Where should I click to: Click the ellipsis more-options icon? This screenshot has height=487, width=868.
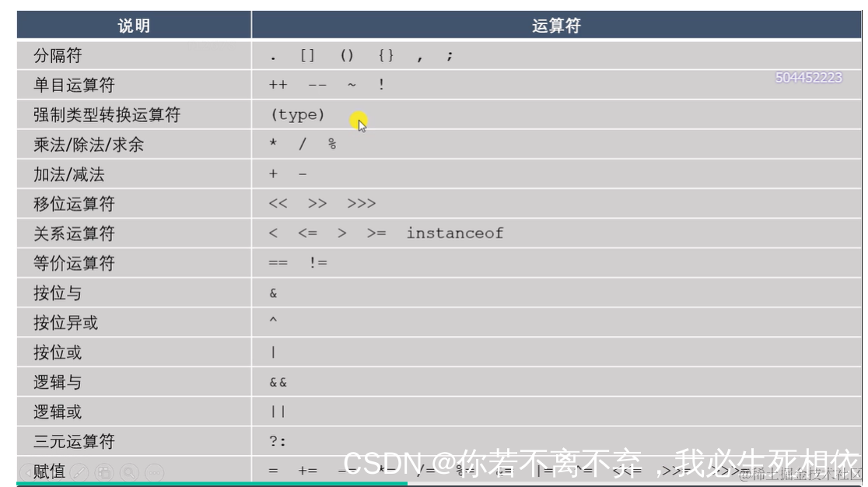click(154, 471)
